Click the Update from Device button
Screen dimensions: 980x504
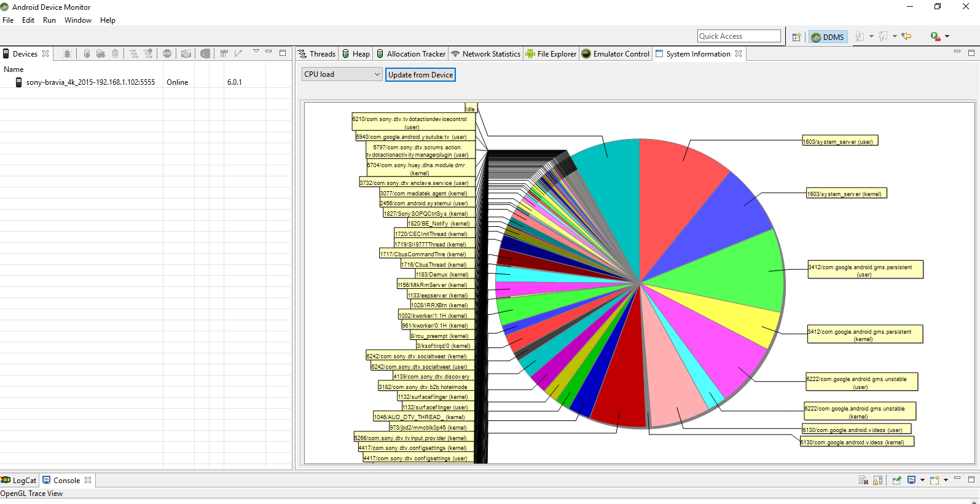pyautogui.click(x=420, y=75)
